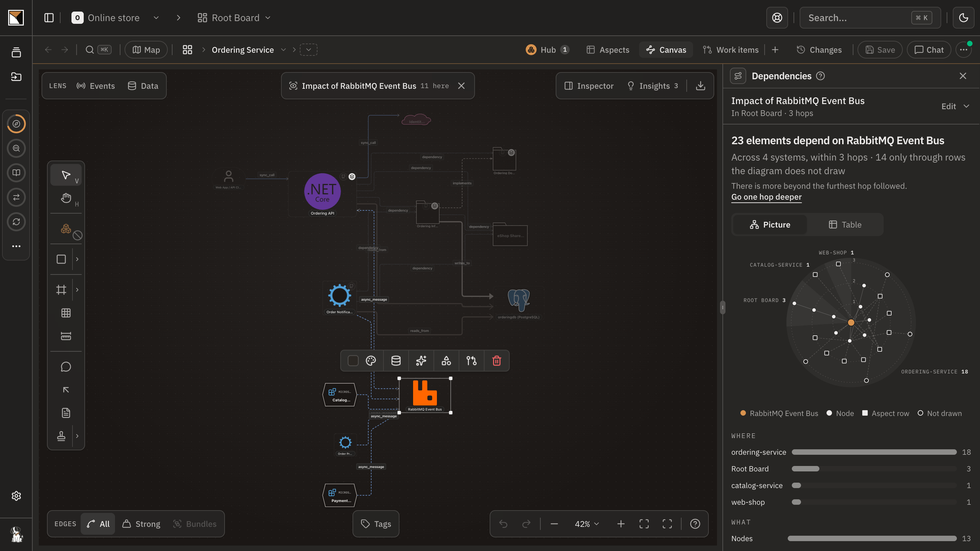Click the ordering-service bar in WHERE list

pyautogui.click(x=874, y=452)
